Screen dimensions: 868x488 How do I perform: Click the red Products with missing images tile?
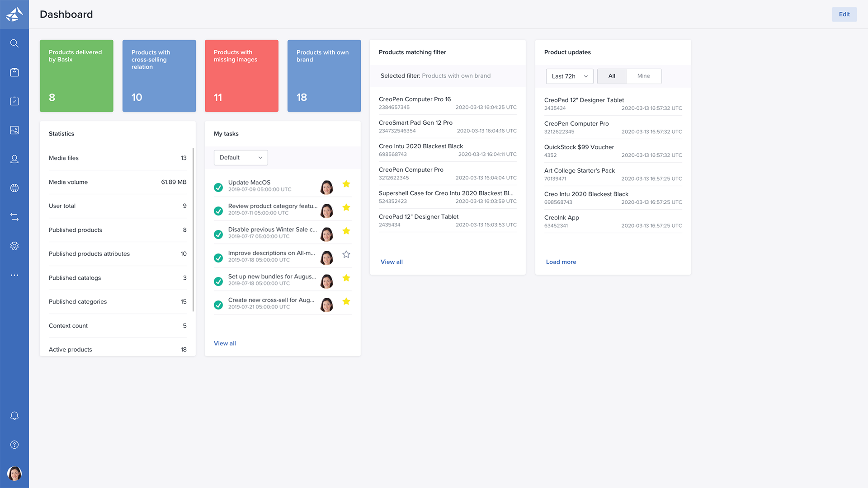(x=241, y=76)
